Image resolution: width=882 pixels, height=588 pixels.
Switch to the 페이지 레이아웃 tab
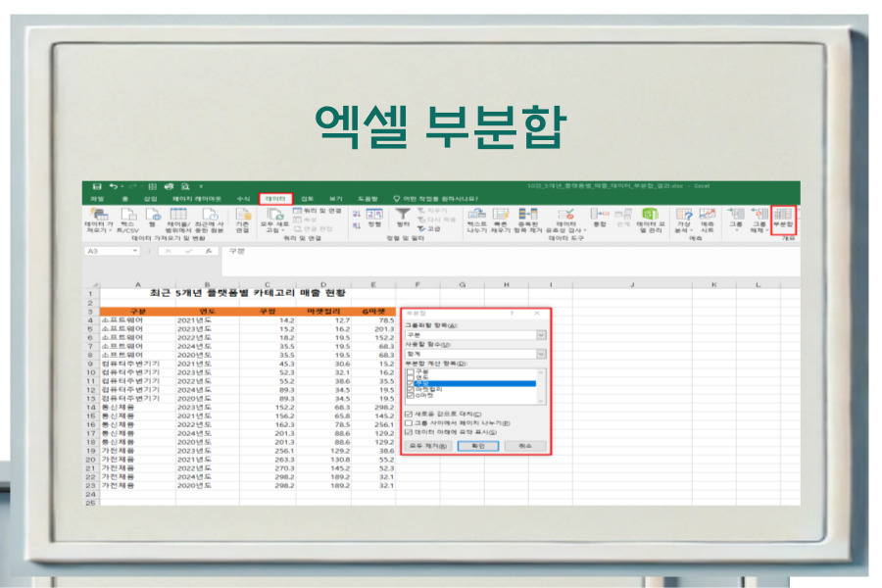(197, 199)
